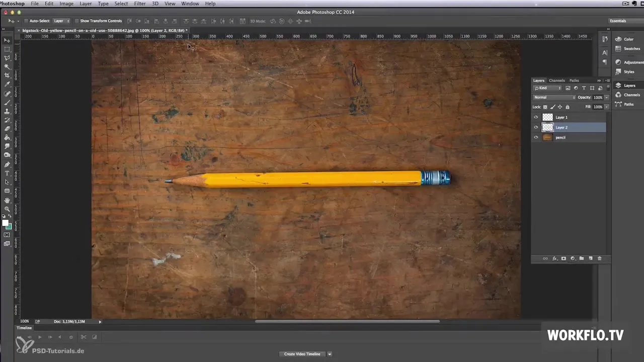644x362 pixels.
Task: Select the Eyedropper tool
Action: (7, 84)
